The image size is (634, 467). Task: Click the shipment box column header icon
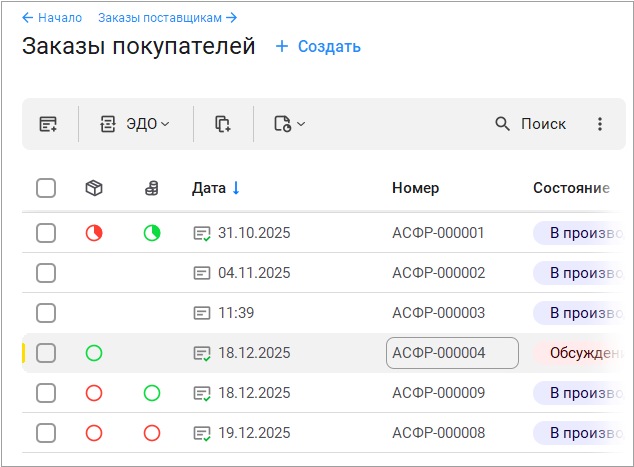94,188
